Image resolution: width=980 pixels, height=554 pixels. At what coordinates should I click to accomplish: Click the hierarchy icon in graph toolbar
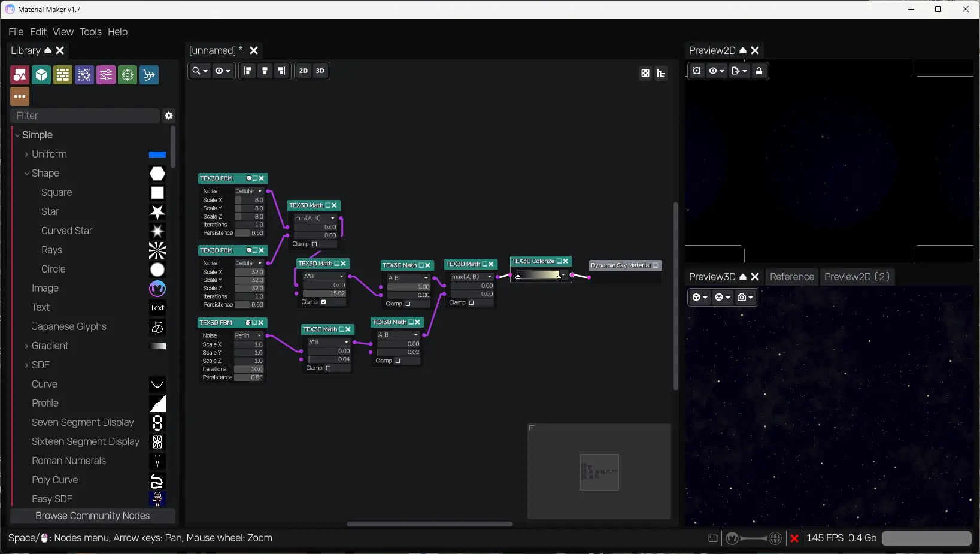(x=661, y=73)
